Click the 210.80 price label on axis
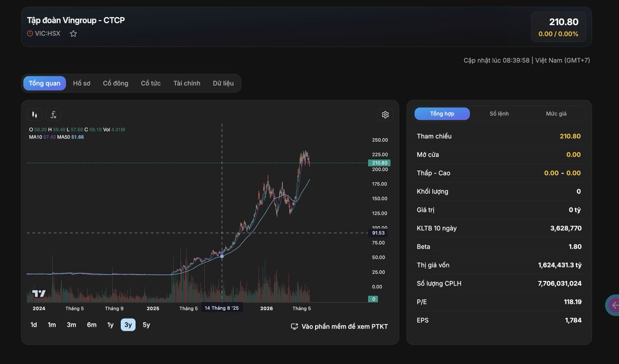The image size is (619, 364). pyautogui.click(x=379, y=163)
